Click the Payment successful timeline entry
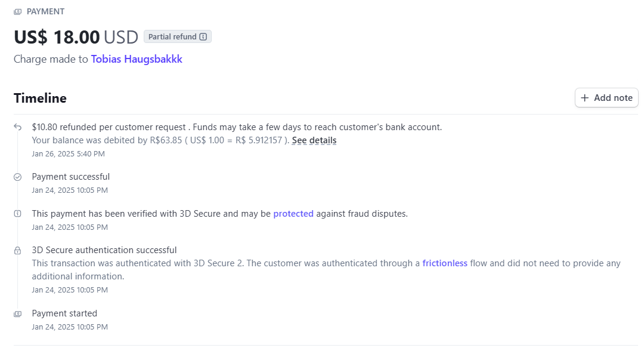 pos(70,177)
